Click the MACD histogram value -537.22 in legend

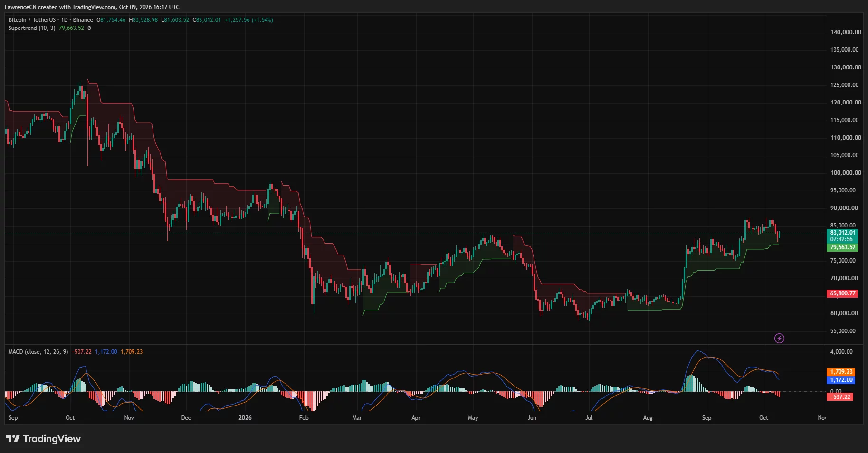tap(82, 352)
